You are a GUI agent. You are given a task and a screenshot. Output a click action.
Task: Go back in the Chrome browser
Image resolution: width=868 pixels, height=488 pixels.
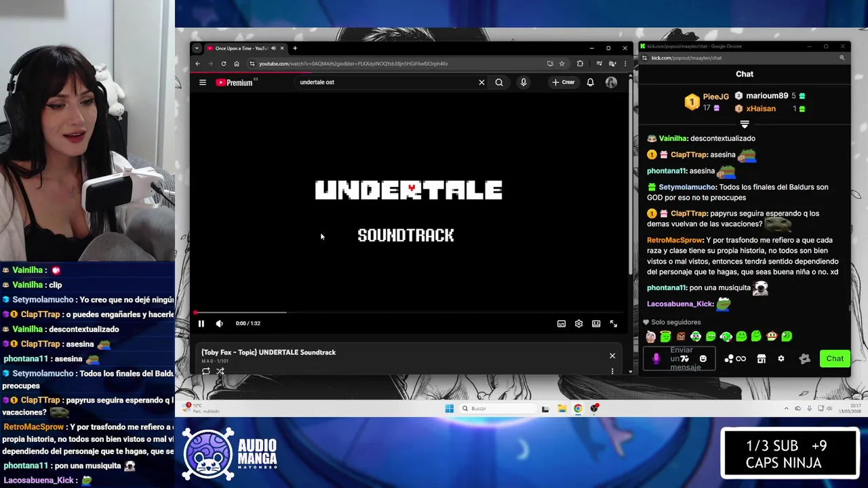(198, 64)
